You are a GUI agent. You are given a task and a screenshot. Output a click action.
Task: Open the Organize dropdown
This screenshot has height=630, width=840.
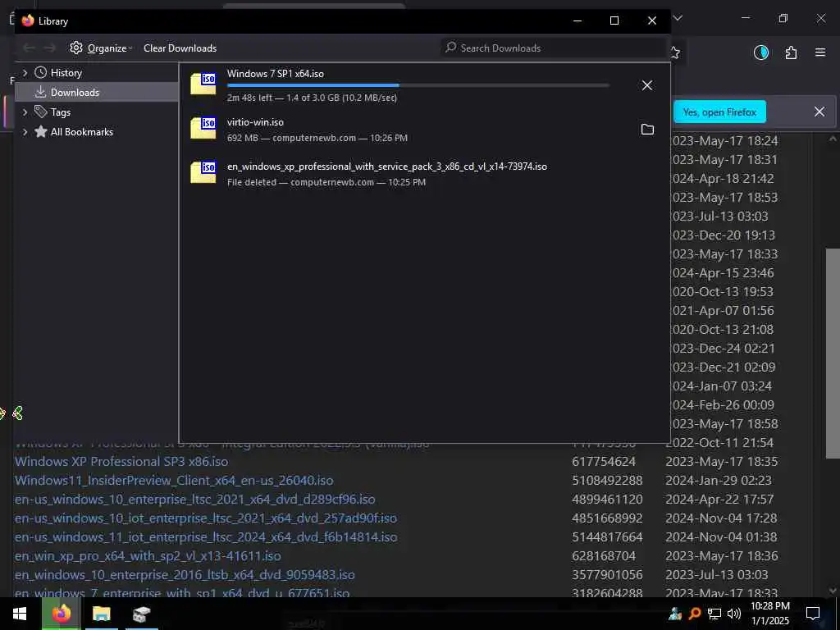click(101, 48)
